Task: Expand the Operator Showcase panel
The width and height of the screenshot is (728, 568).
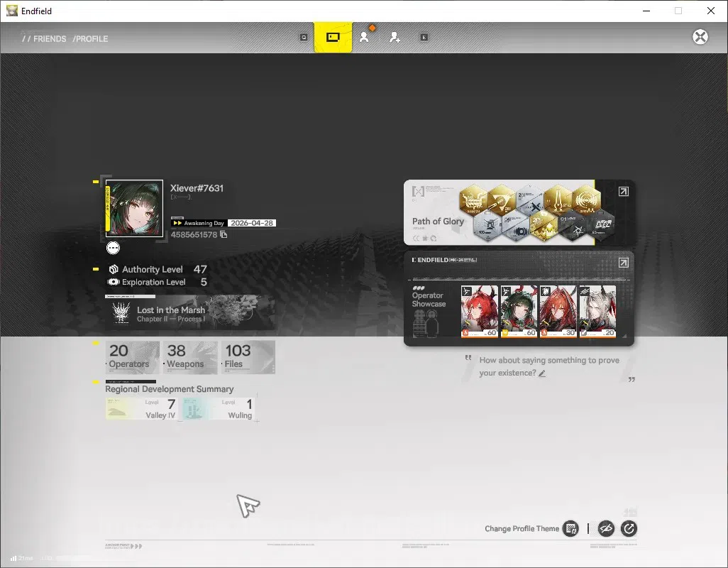Action: (624, 263)
